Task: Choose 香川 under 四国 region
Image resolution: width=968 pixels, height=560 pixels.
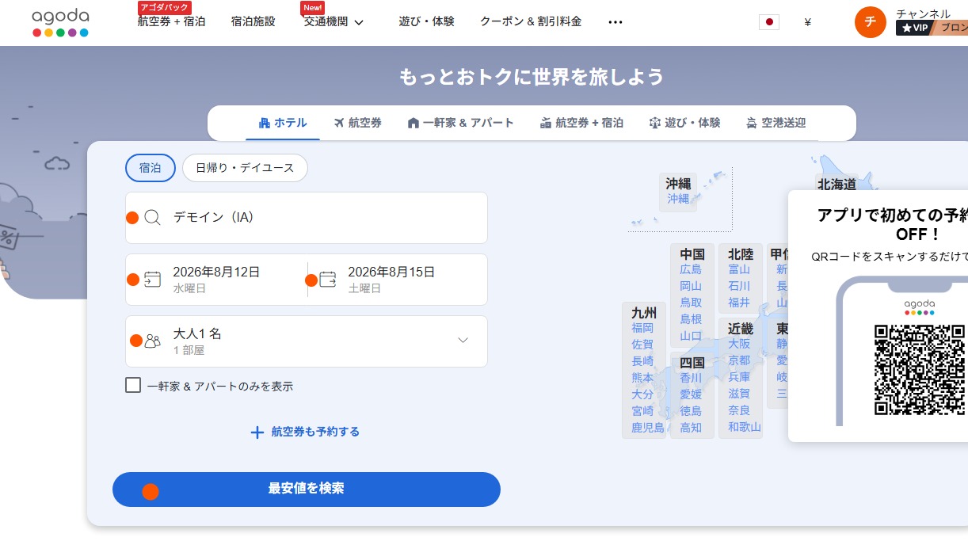Action: [x=691, y=378]
